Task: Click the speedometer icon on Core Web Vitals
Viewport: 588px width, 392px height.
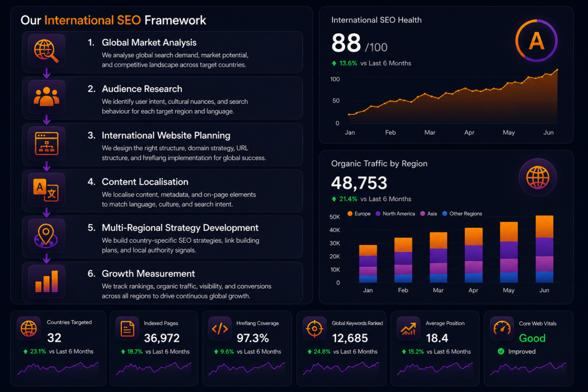Action: click(x=502, y=329)
